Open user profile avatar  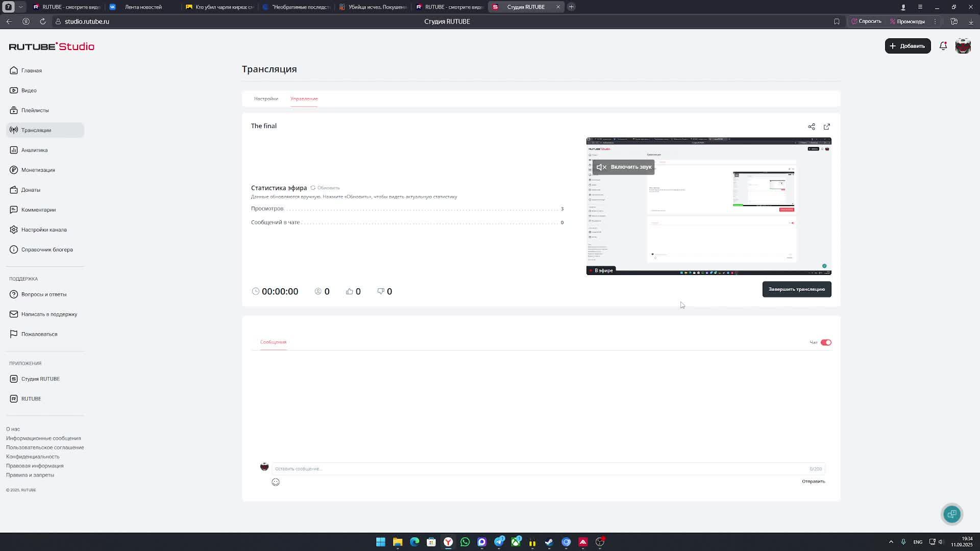pyautogui.click(x=963, y=46)
